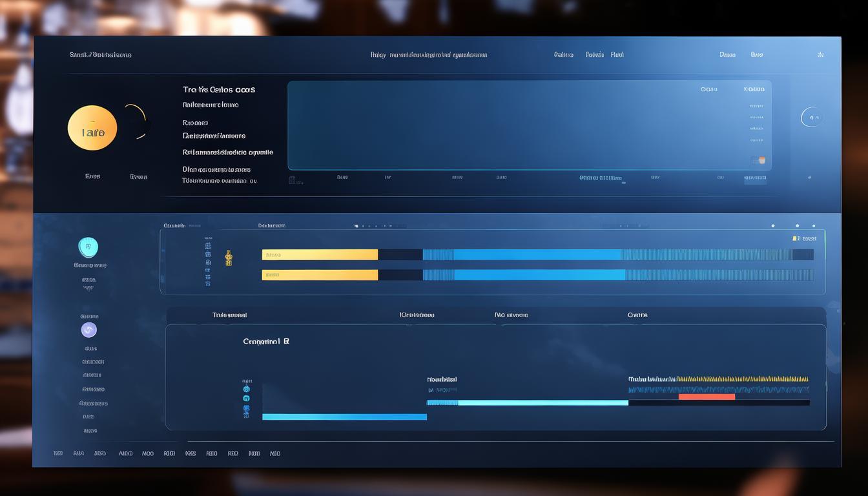The image size is (868, 496).
Task: Click inside the large empty top chart area
Action: pos(530,125)
